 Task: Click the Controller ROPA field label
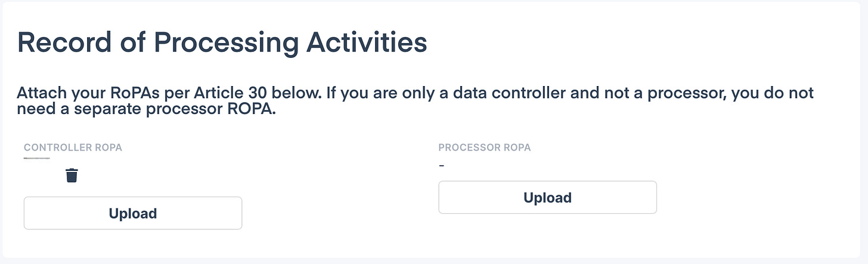coord(73,148)
